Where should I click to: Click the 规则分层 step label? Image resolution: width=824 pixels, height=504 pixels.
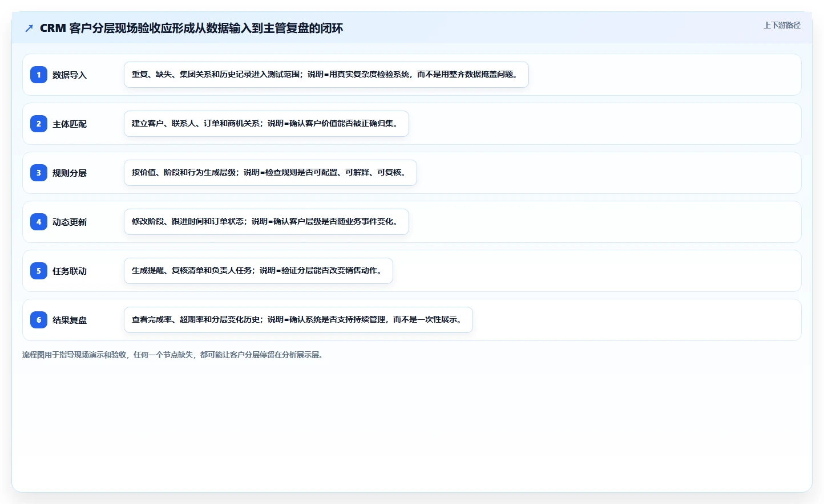pyautogui.click(x=70, y=173)
